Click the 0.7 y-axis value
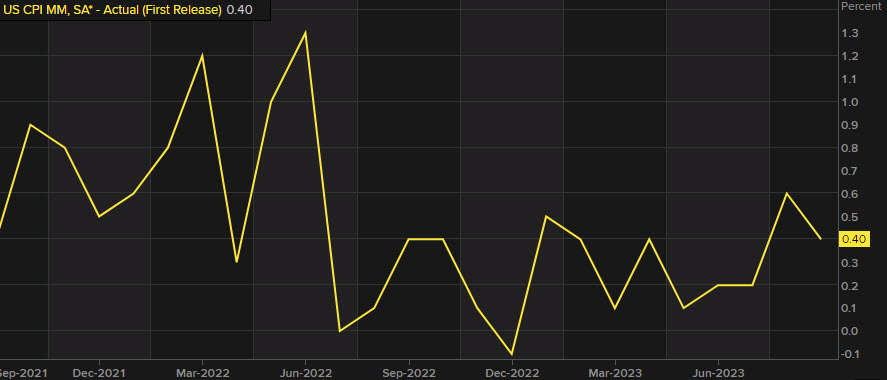This screenshot has width=887, height=380. (x=850, y=171)
